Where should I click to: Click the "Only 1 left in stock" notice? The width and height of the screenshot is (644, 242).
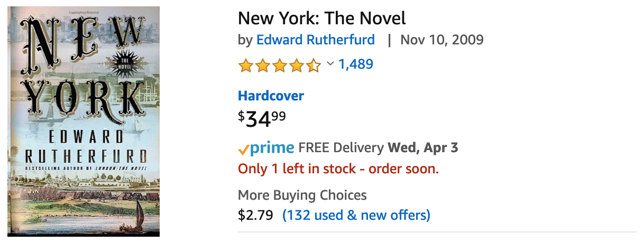click(338, 169)
